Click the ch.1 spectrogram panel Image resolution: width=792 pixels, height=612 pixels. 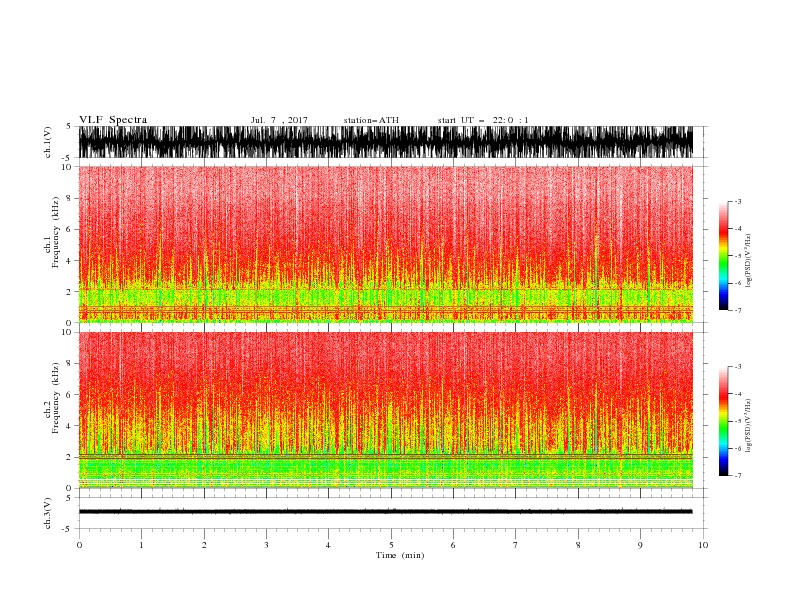386,244
